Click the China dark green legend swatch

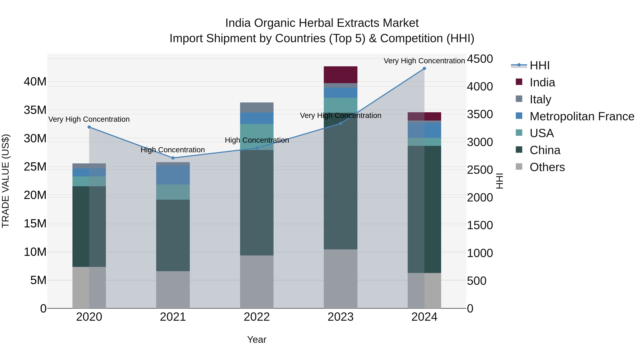(519, 149)
